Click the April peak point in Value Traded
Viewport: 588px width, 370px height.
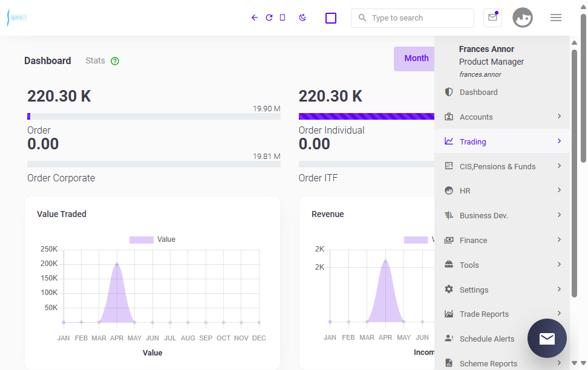click(117, 264)
